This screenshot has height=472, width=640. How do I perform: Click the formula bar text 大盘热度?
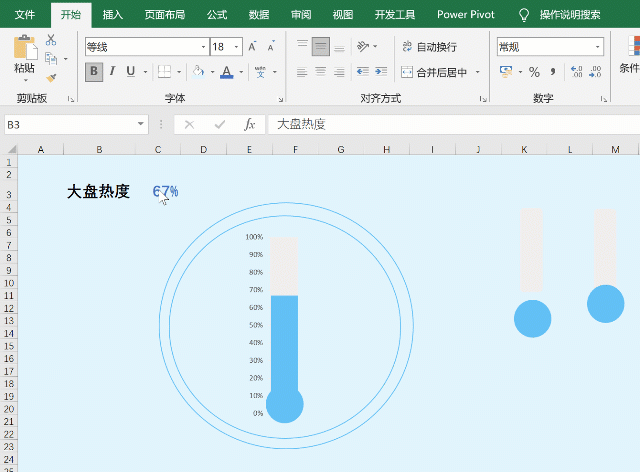pyautogui.click(x=301, y=124)
